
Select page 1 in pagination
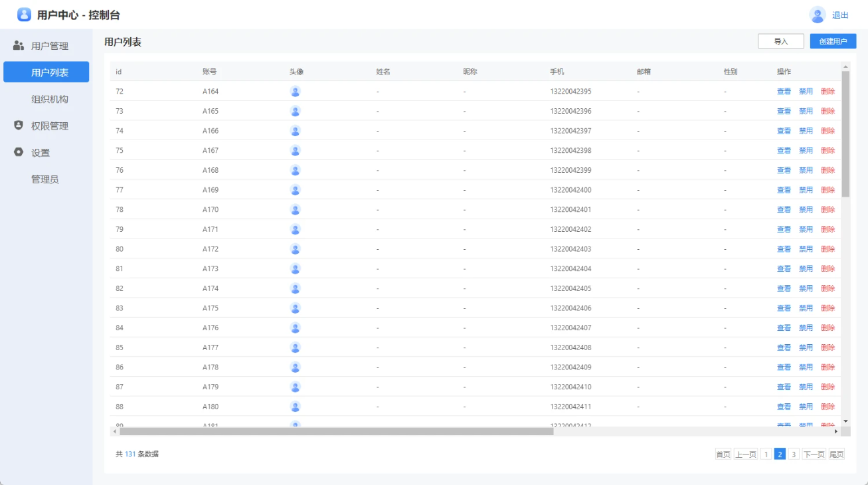(766, 454)
